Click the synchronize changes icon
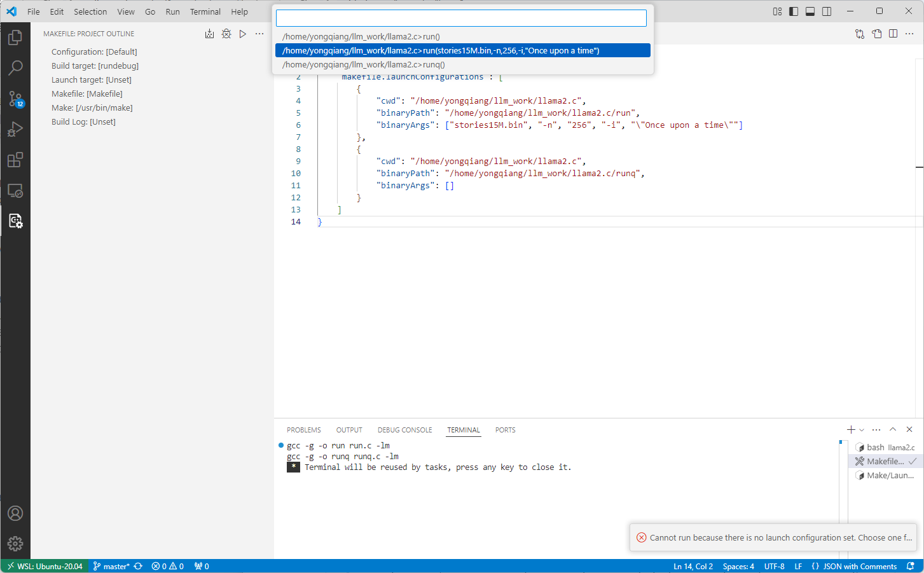Image resolution: width=924 pixels, height=573 pixels. point(138,566)
